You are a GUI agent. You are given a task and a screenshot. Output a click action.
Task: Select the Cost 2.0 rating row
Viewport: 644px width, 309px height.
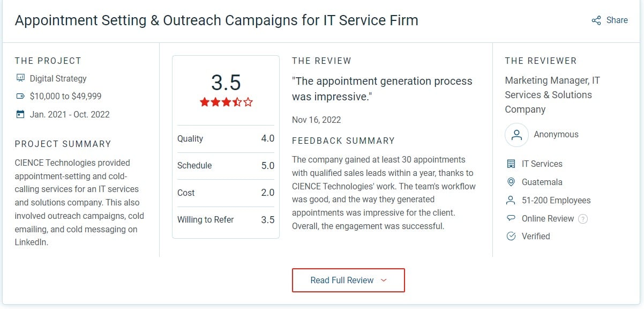[226, 193]
